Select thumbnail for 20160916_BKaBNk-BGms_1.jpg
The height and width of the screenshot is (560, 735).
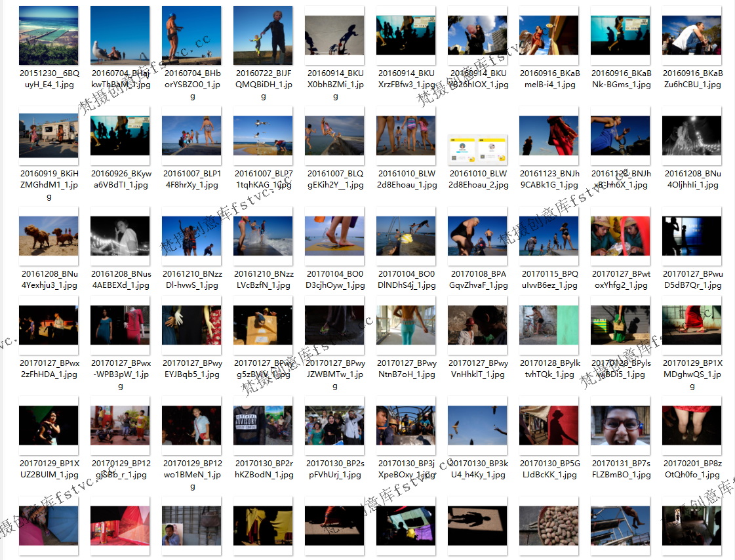point(620,35)
